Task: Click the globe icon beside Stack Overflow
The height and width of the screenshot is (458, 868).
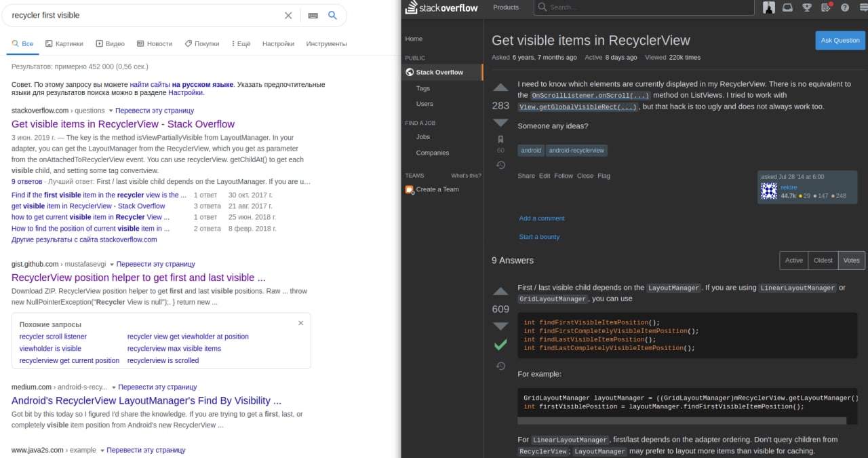Action: tap(410, 72)
